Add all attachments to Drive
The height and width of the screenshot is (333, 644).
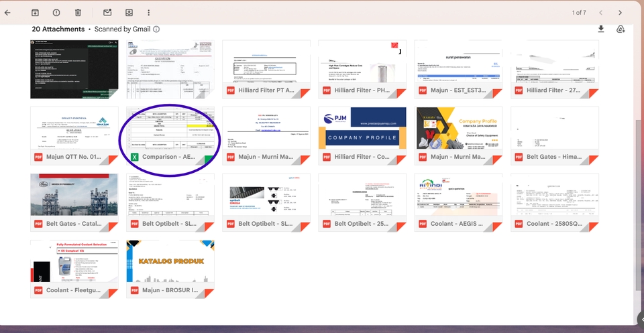[621, 29]
